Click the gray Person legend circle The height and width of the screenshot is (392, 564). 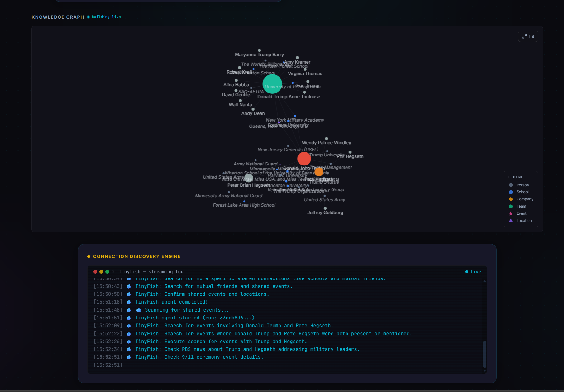coord(511,185)
